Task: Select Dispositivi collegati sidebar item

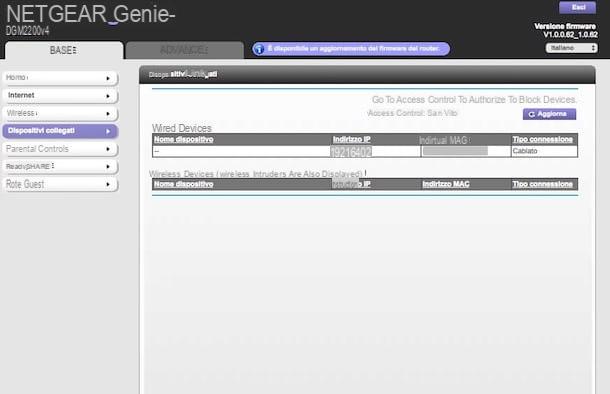Action: click(x=60, y=131)
